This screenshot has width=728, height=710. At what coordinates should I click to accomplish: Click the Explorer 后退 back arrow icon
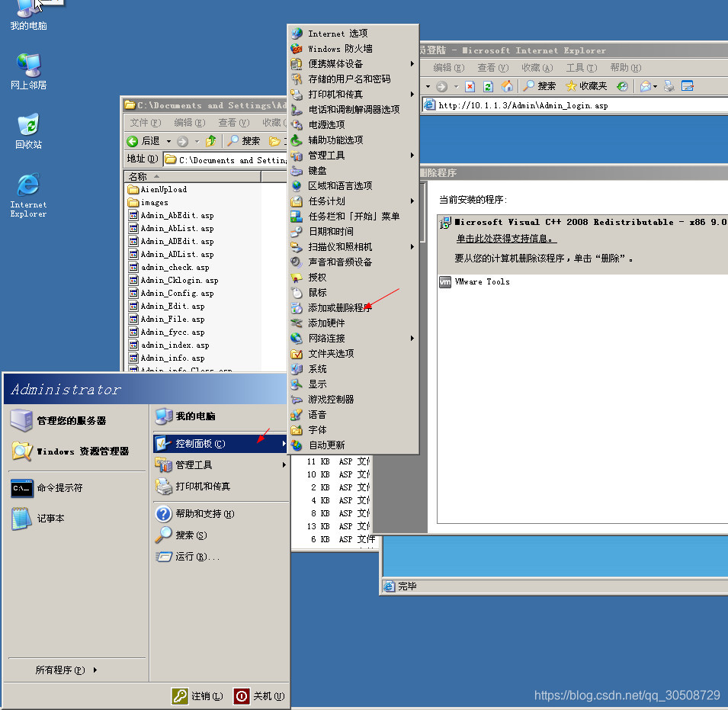(133, 141)
